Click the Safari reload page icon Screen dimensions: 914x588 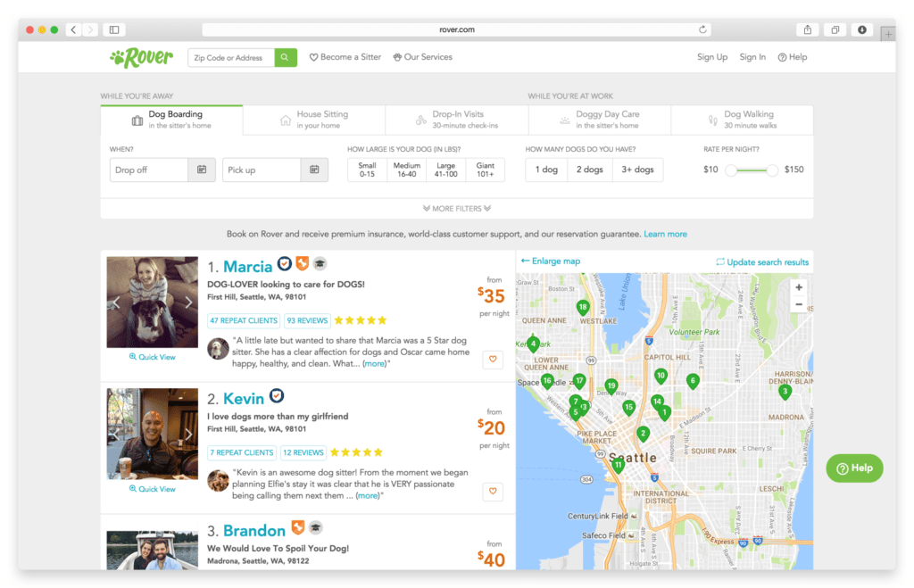coord(702,29)
